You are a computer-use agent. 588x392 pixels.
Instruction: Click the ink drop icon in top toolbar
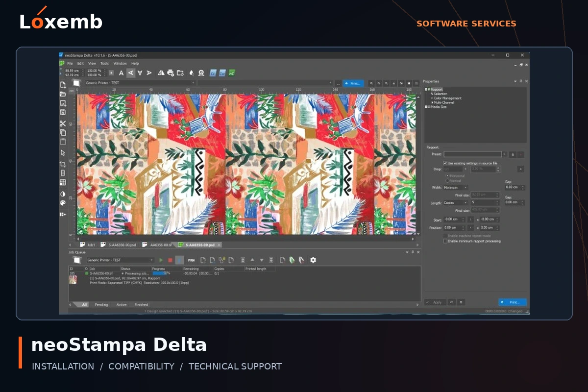192,73
